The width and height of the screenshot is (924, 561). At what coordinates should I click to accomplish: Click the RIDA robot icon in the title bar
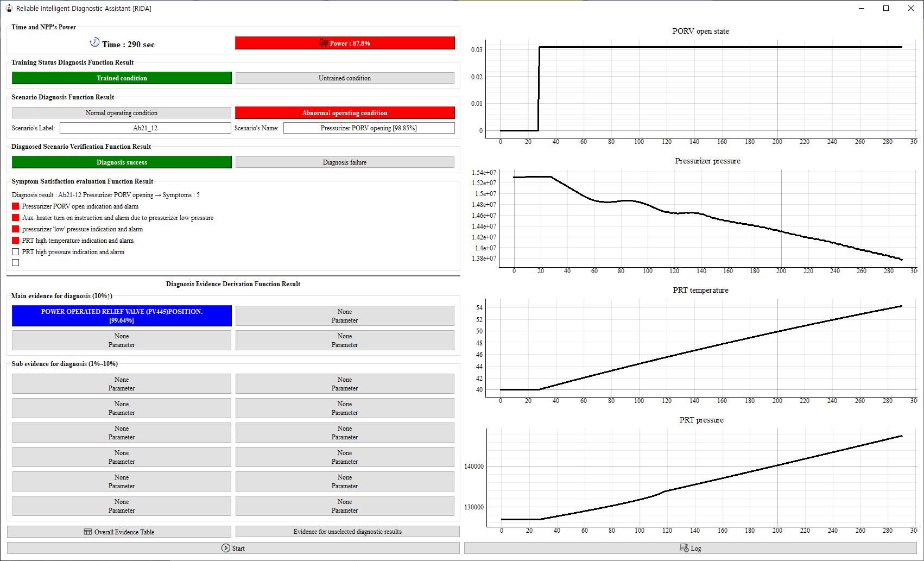pyautogui.click(x=8, y=8)
